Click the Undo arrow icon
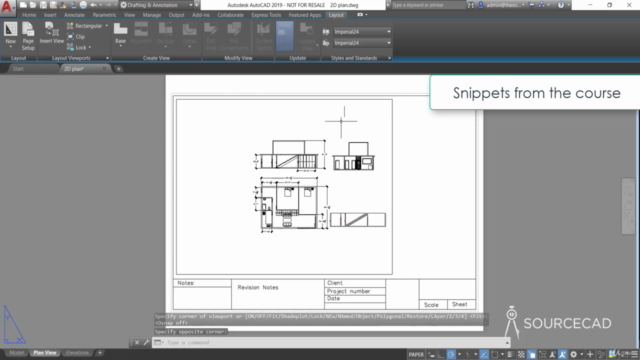This screenshot has height=360, width=640. (93, 5)
